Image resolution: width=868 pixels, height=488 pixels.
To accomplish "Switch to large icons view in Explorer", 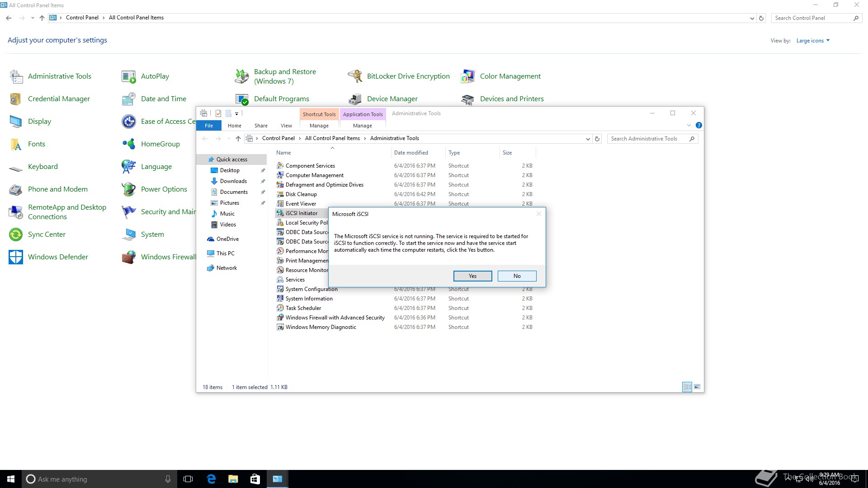I will click(x=697, y=387).
